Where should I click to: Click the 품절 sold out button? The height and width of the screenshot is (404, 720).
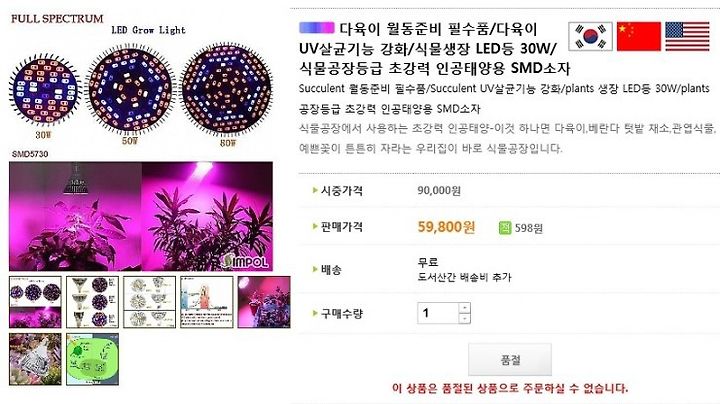(510, 359)
